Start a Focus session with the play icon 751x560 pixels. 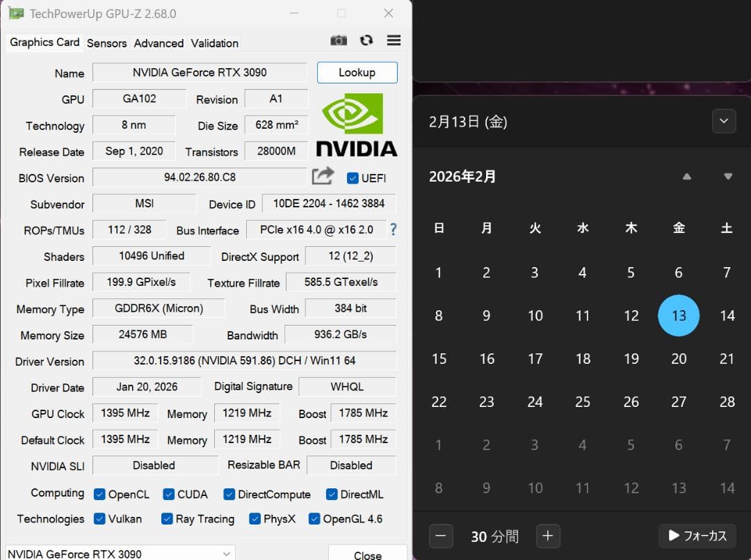[x=697, y=536]
